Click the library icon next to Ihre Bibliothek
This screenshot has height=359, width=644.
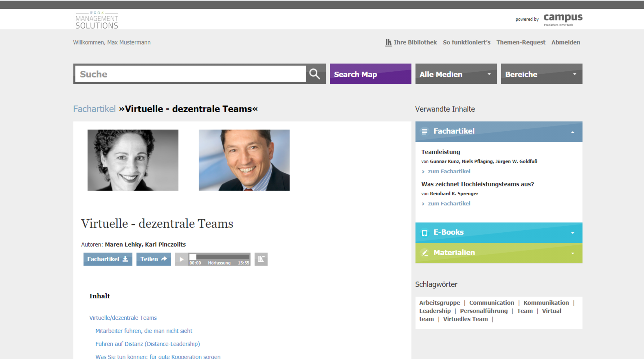click(x=388, y=42)
